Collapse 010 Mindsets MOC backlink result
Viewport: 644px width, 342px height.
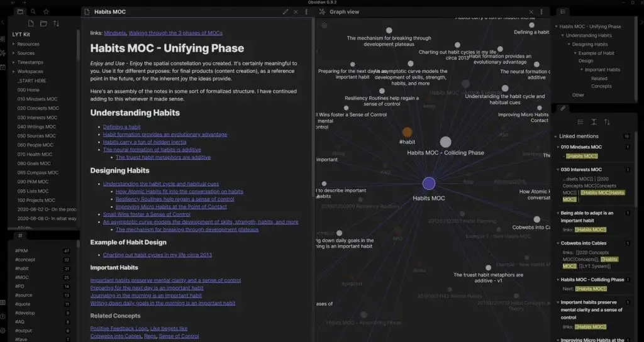[558, 147]
